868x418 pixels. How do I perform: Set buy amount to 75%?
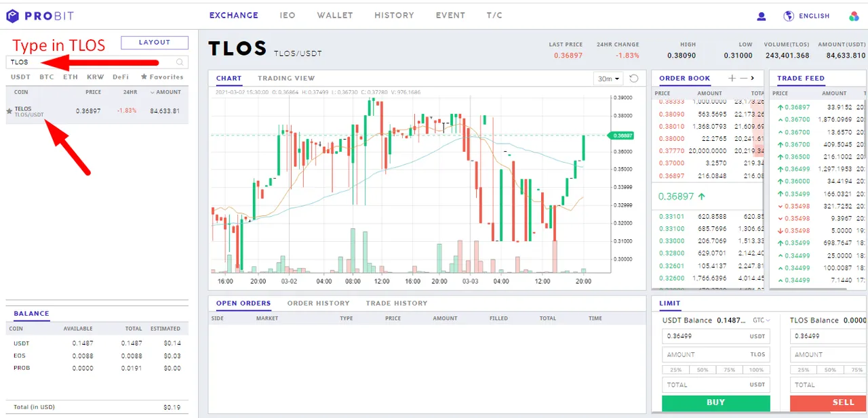tap(730, 370)
